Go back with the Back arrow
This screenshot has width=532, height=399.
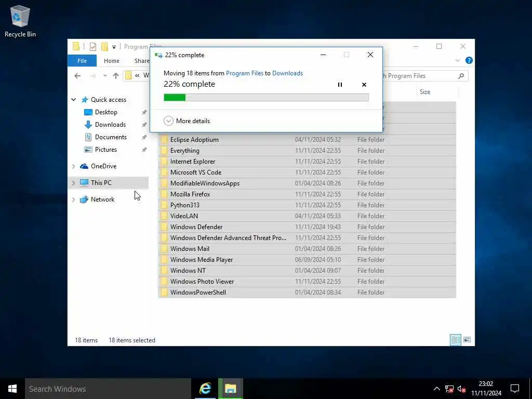tap(77, 76)
